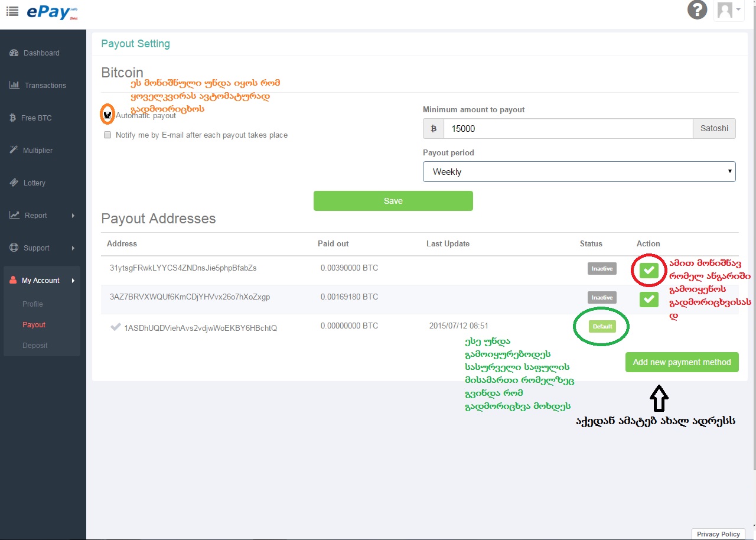Activate address 31ytsgFRwk with green checkmark
The image size is (756, 540).
[x=649, y=271]
